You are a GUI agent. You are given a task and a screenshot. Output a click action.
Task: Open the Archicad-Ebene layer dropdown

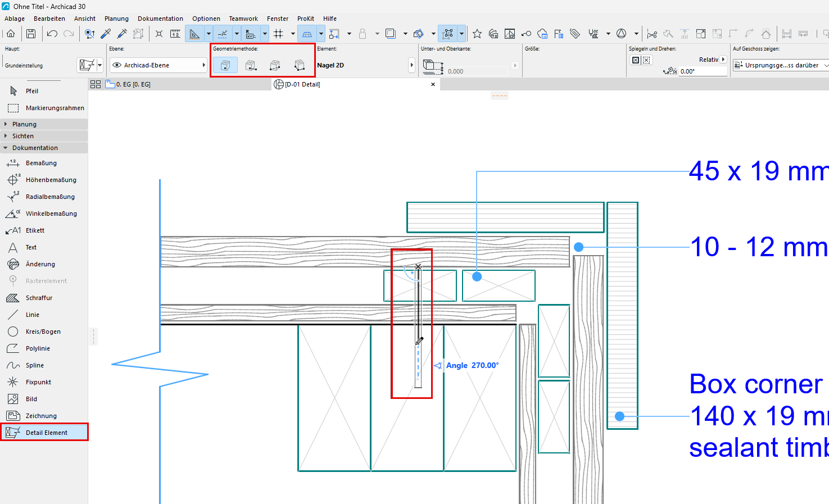[x=158, y=65]
